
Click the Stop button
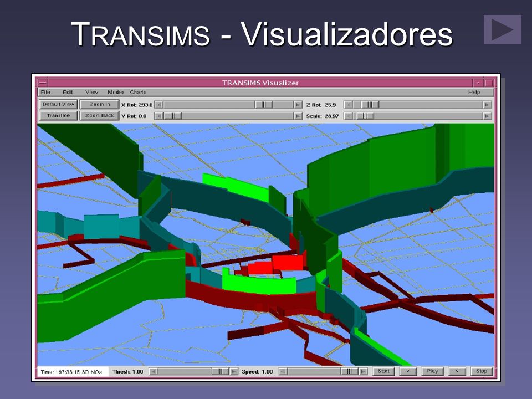(482, 371)
